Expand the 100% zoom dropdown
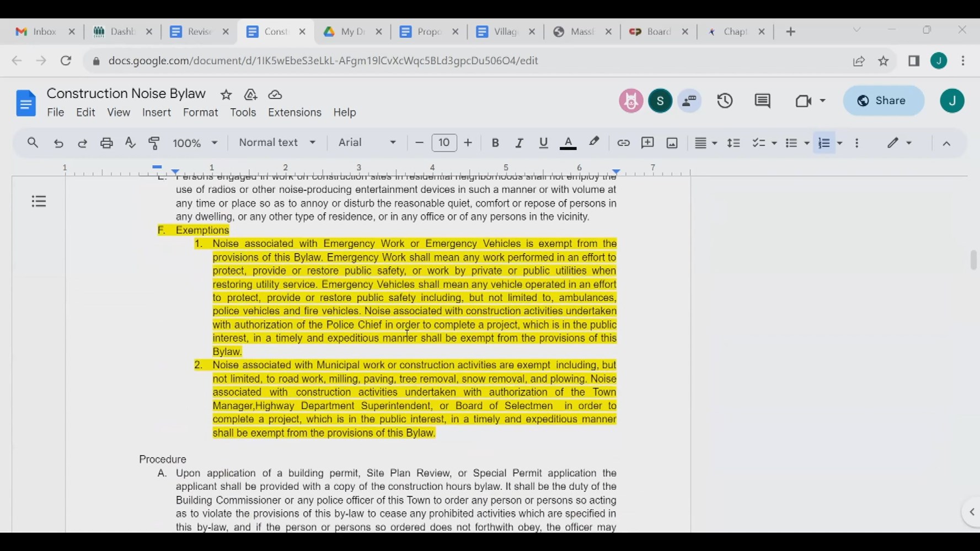 tap(195, 143)
